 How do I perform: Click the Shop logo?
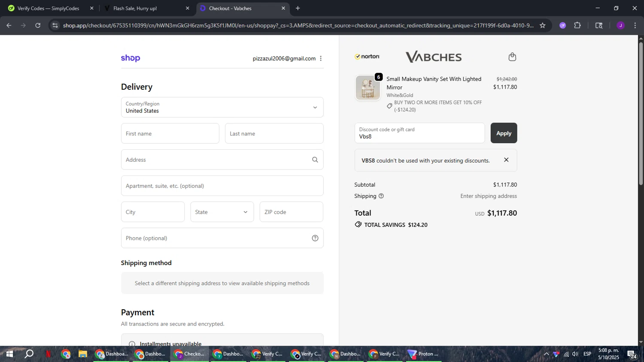click(x=131, y=58)
